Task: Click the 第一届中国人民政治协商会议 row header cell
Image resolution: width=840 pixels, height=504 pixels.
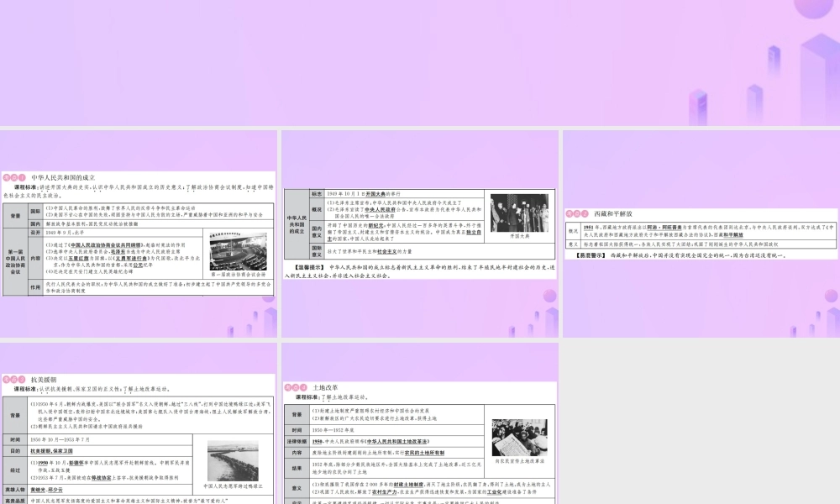Action: [15, 261]
